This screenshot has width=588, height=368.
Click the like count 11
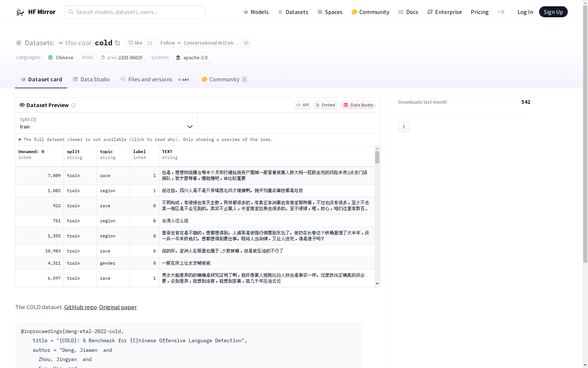click(150, 43)
